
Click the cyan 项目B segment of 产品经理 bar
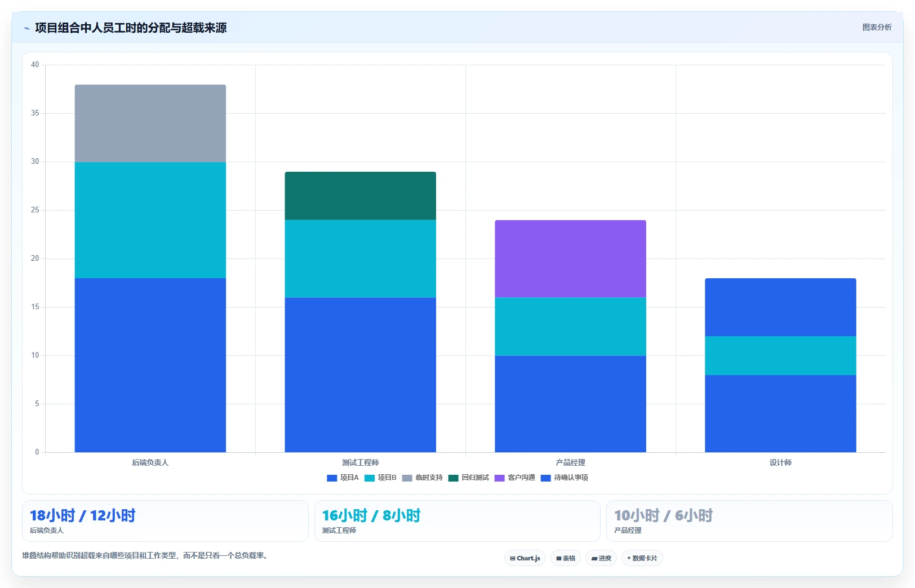(571, 327)
